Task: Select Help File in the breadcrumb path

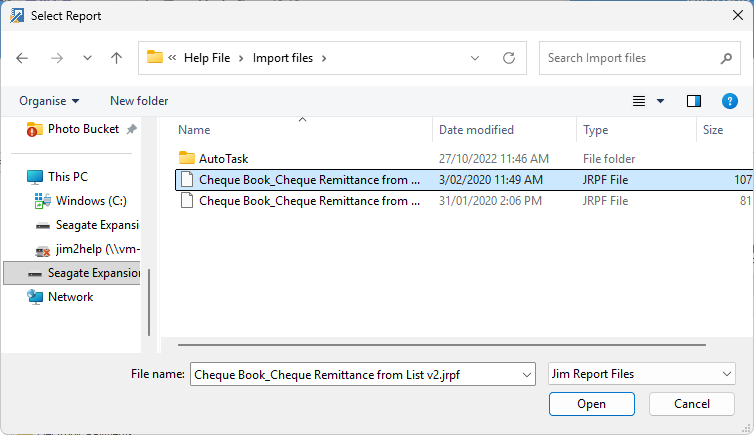Action: pos(207,58)
